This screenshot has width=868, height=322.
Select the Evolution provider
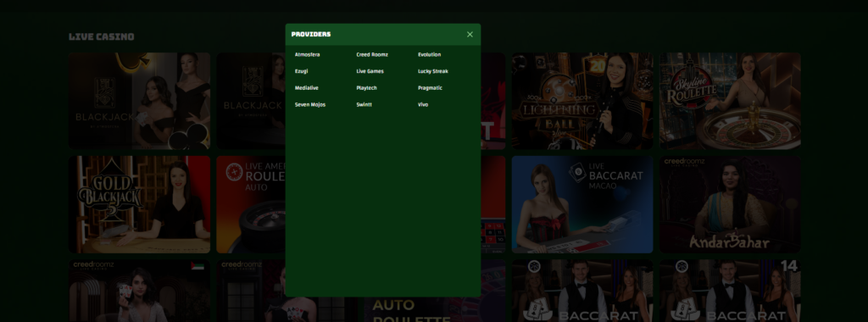(x=430, y=55)
